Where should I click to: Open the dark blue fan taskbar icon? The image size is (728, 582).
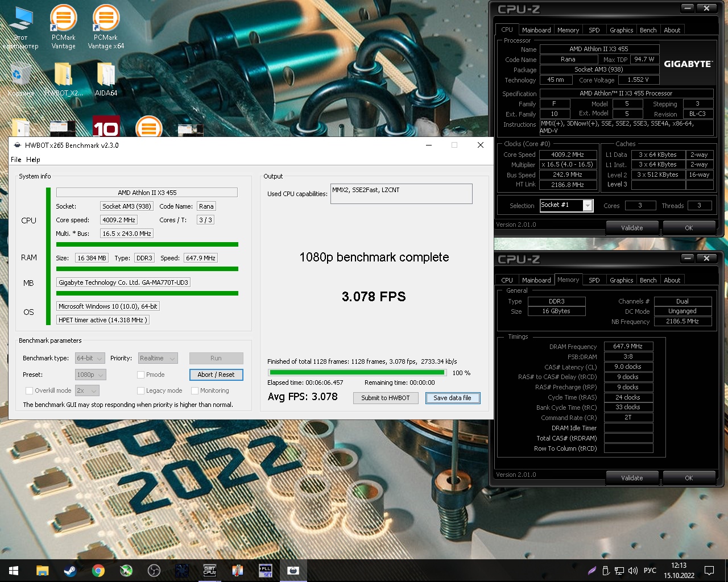click(182, 571)
